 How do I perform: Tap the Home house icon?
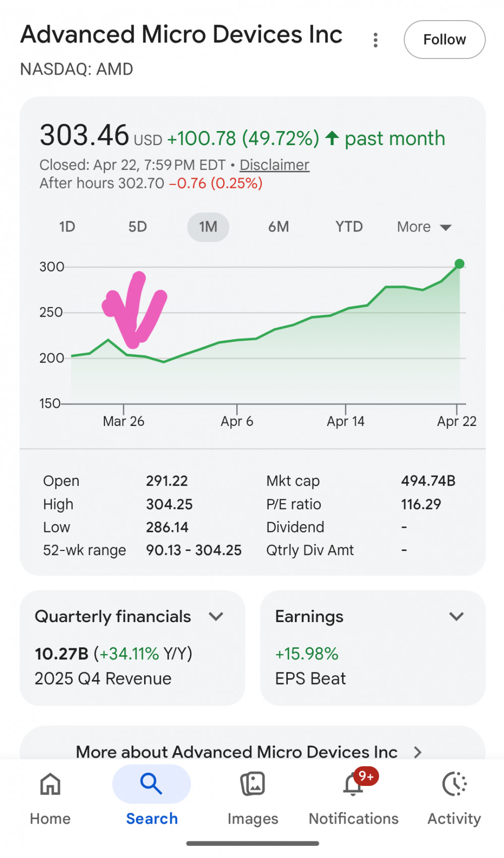click(50, 784)
